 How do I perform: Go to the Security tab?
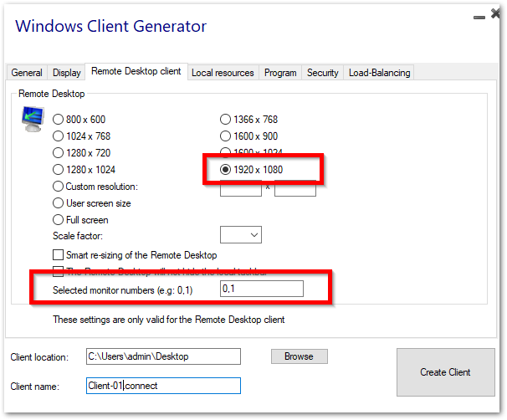322,73
